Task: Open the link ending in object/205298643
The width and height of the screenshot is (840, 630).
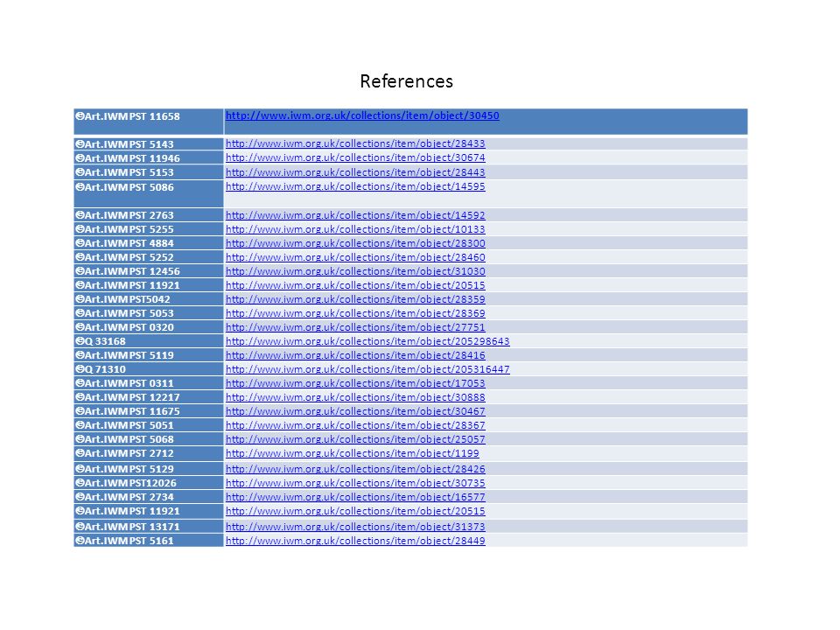Action: pyautogui.click(x=367, y=341)
